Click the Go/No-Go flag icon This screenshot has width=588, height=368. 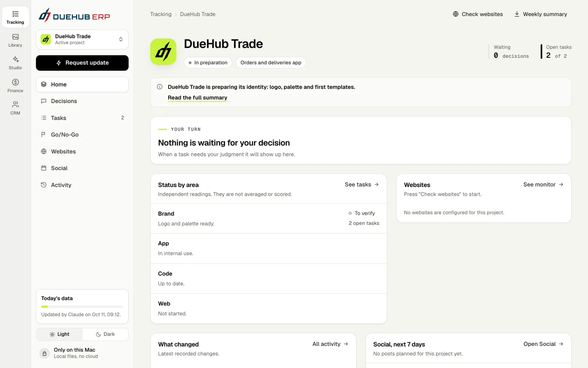tap(44, 135)
